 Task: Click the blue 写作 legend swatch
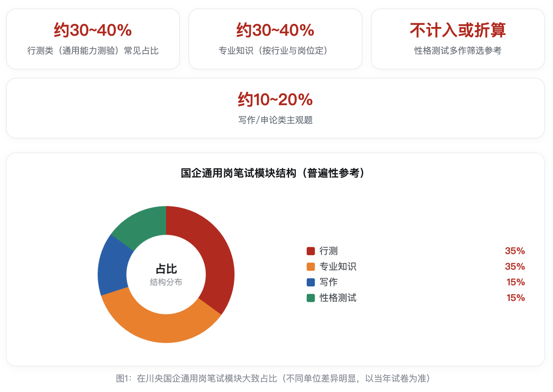(x=311, y=282)
